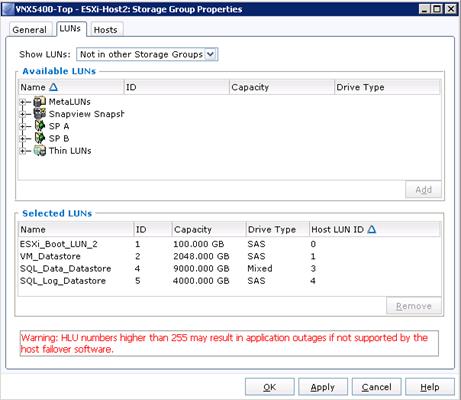The height and width of the screenshot is (400, 461).
Task: Switch to the General tab
Action: pos(30,30)
